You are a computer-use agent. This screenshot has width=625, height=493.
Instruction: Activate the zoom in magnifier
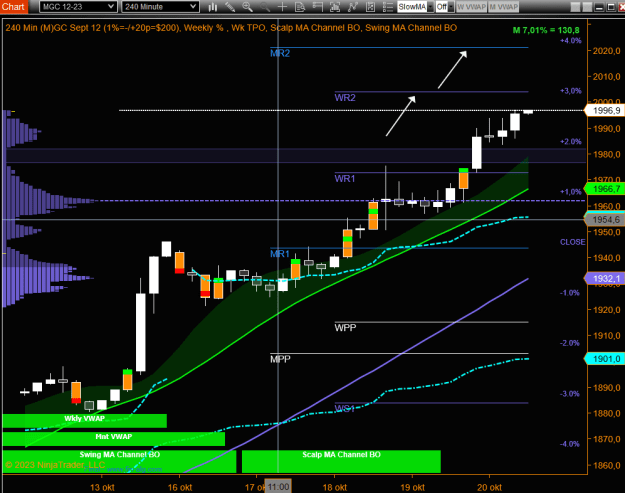coord(248,7)
